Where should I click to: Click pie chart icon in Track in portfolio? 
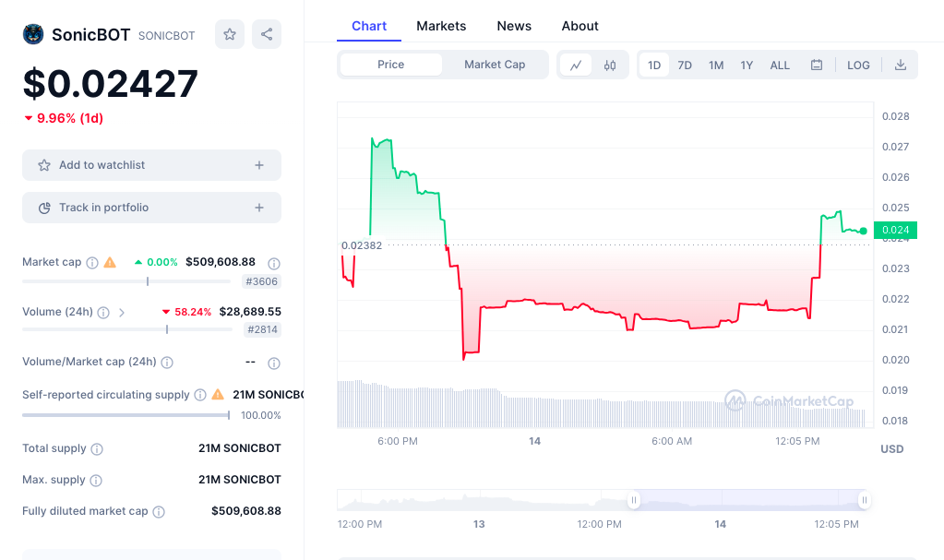tap(44, 208)
